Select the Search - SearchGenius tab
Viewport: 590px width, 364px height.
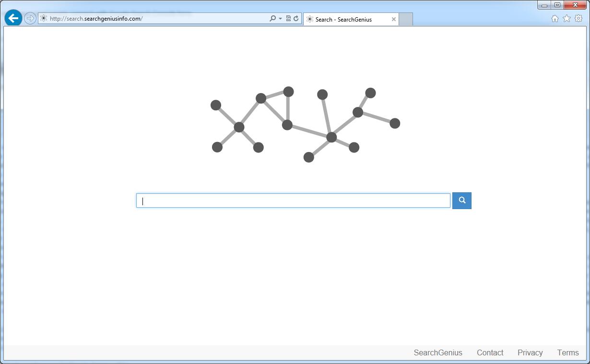click(351, 19)
